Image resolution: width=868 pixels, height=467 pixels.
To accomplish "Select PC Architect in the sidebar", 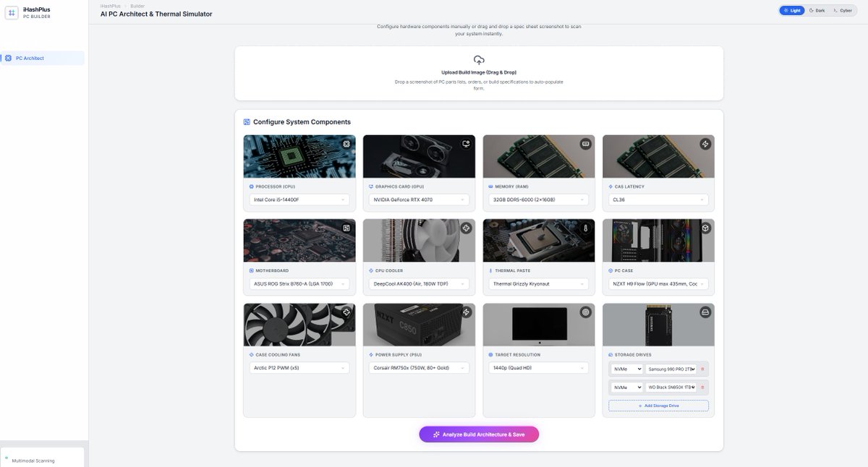I will click(x=43, y=58).
